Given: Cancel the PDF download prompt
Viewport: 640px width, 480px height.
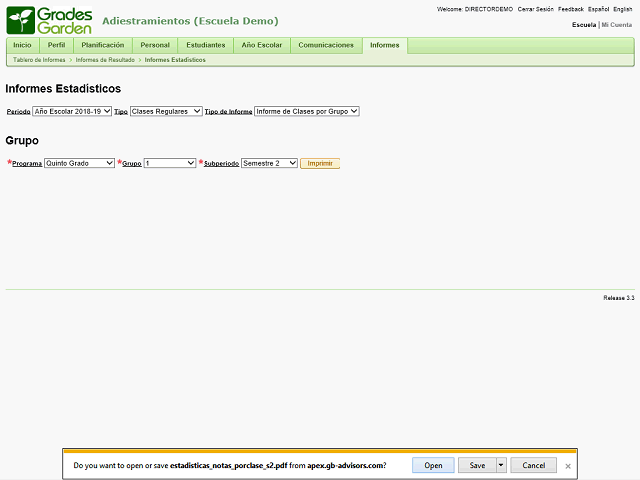Looking at the screenshot, I should coord(534,465).
